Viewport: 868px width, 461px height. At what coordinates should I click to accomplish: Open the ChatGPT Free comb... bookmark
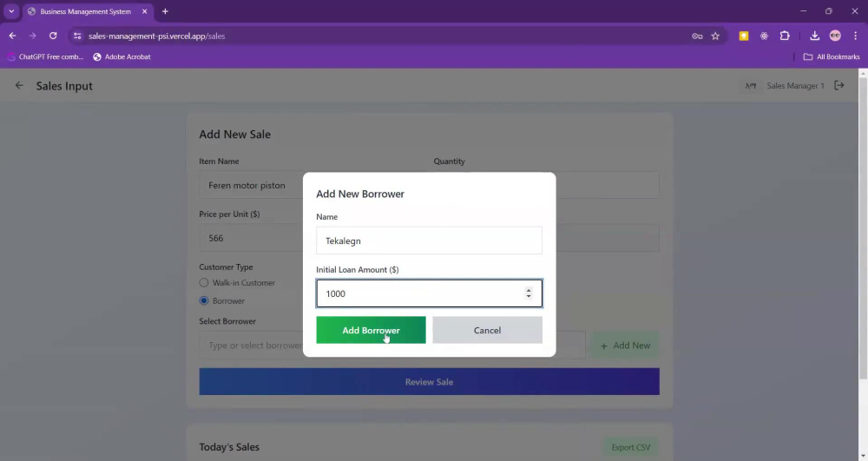pos(45,56)
